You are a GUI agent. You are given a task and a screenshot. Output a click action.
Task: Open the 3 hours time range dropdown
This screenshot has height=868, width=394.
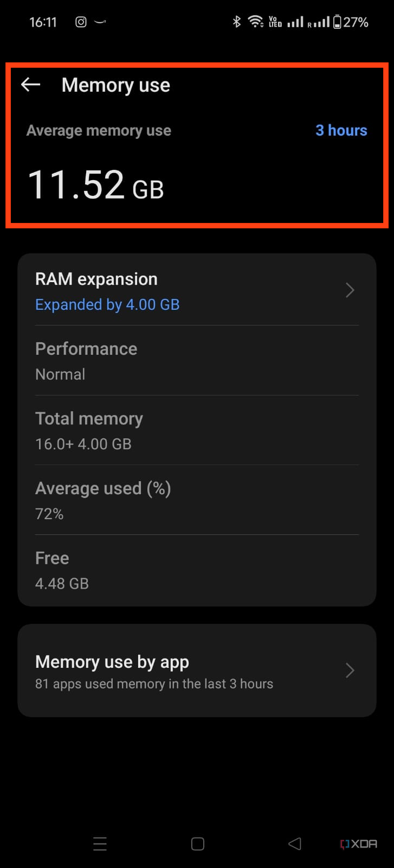[x=341, y=130]
